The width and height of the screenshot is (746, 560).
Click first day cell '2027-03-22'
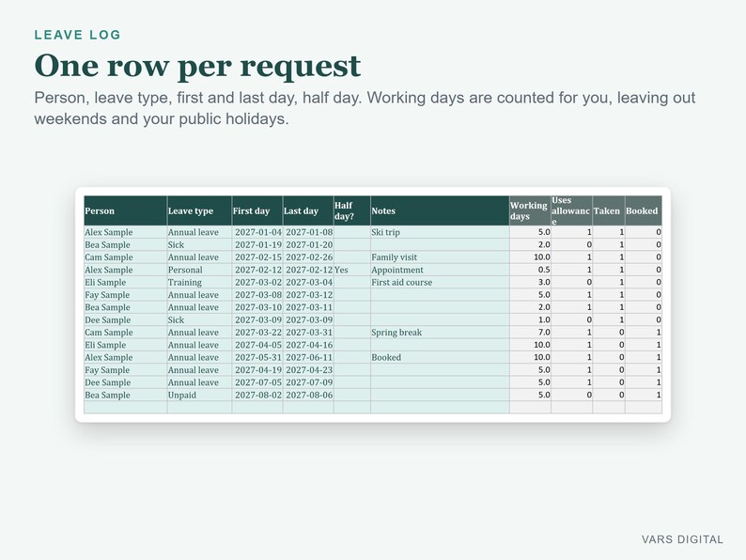[257, 332]
